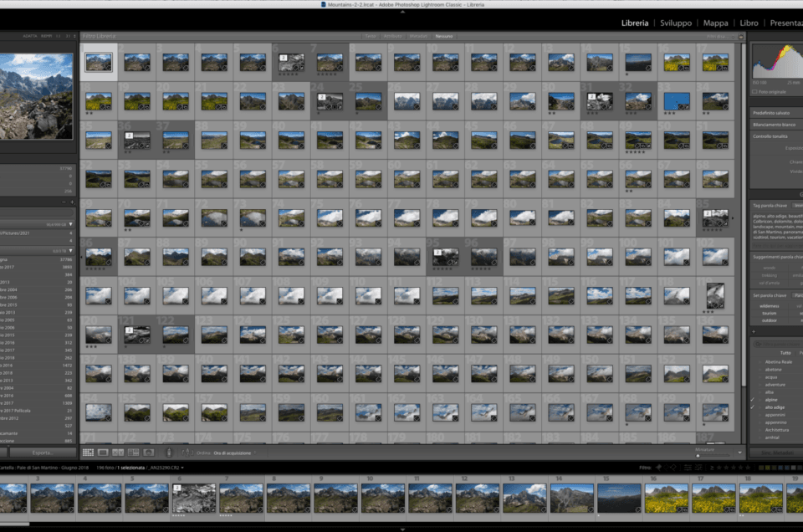Viewport: 803px width, 532px height.
Task: Open Compare (XY) view
Action: tap(118, 453)
